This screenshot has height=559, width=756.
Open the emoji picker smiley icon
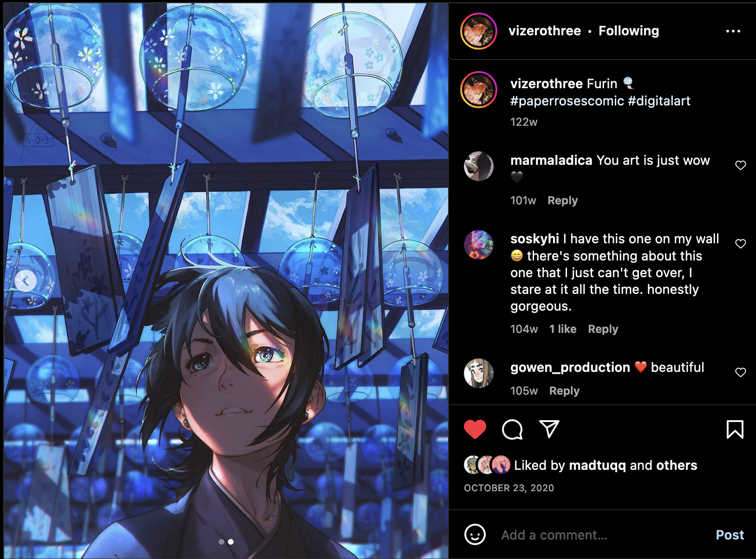475,534
